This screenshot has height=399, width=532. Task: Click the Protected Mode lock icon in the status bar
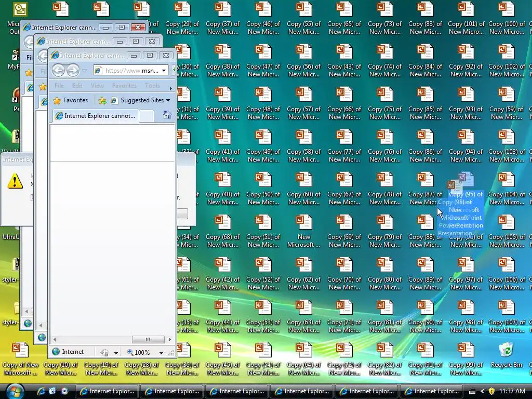[x=104, y=353]
